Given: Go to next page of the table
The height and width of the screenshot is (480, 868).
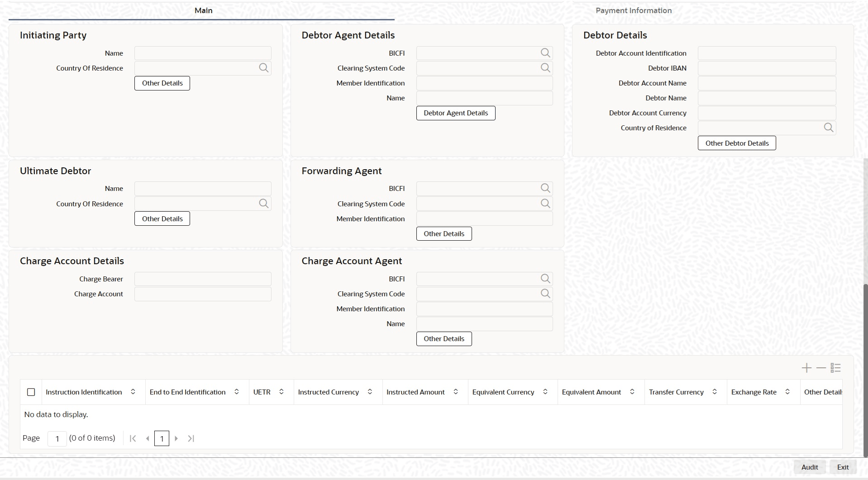Looking at the screenshot, I should [x=176, y=438].
